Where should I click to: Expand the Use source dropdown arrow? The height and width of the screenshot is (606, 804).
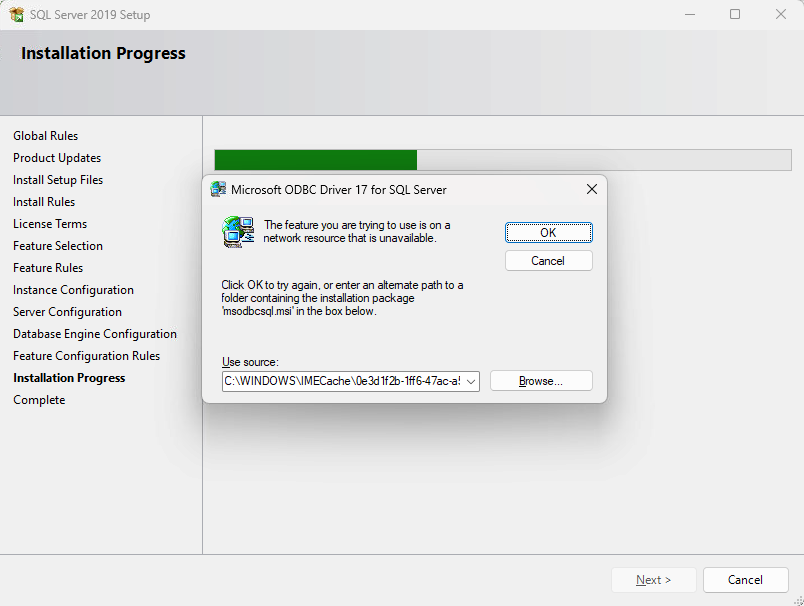[x=471, y=381]
